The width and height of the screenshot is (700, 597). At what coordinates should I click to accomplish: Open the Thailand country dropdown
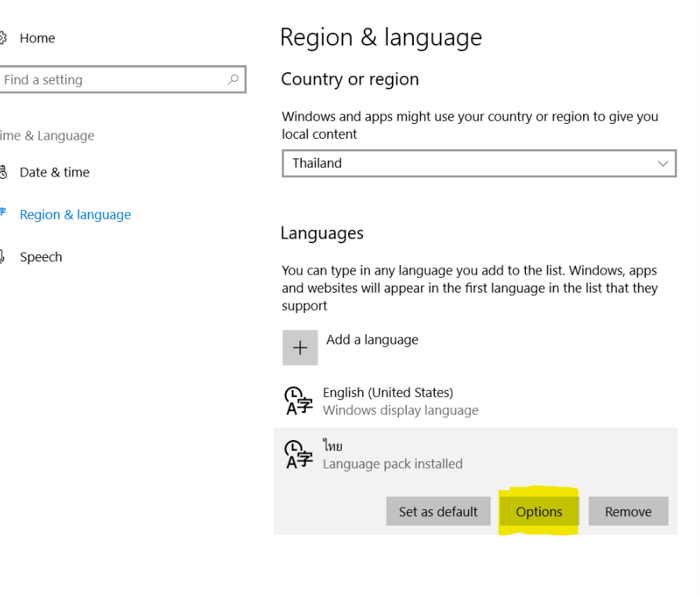click(479, 163)
